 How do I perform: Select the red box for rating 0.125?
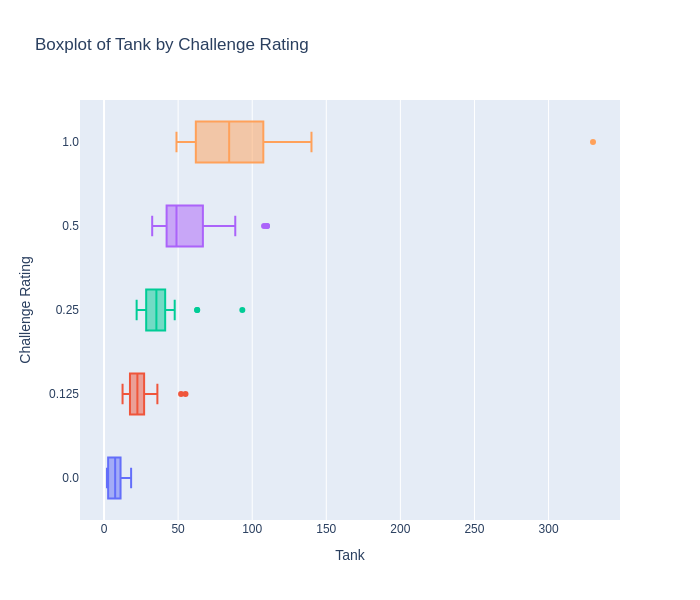tap(137, 394)
